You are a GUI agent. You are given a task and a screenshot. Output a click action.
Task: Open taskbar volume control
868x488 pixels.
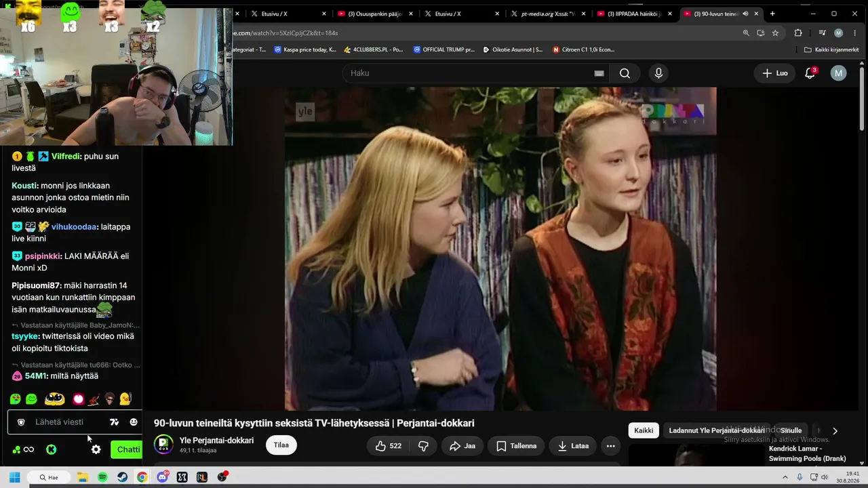(825, 477)
